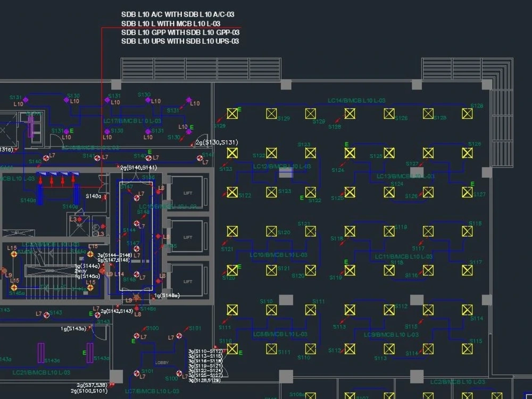The height and width of the screenshot is (399, 532).
Task: Select the LC14/B/MCB L10 L-03 circuit label
Action: [x=358, y=98]
